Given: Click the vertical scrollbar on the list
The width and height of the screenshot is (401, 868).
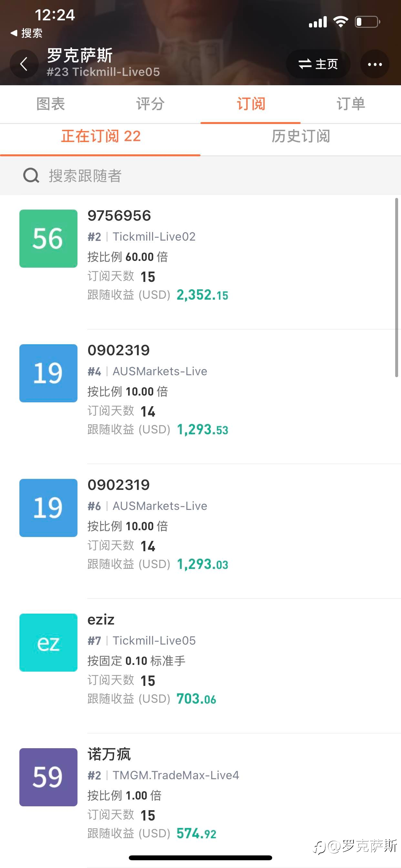Looking at the screenshot, I should click(396, 288).
